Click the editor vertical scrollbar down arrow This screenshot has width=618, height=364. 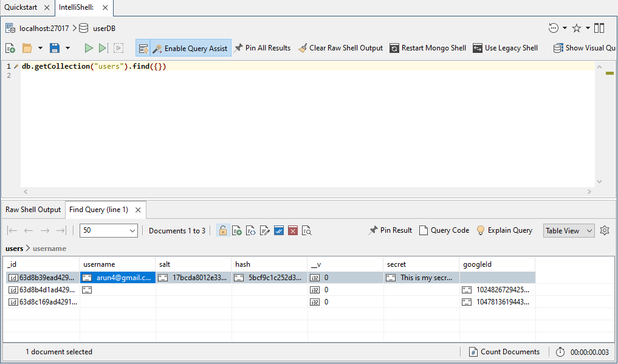[x=599, y=182]
